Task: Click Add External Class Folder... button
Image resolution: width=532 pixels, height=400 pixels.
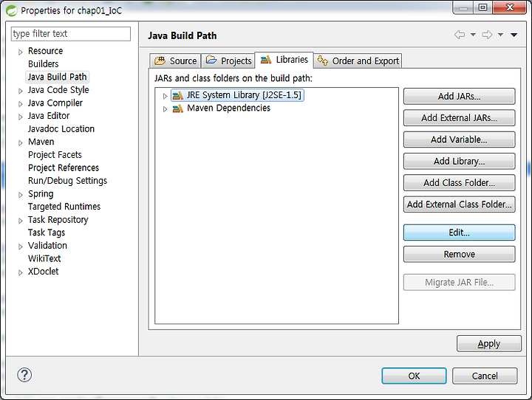Action: point(459,204)
